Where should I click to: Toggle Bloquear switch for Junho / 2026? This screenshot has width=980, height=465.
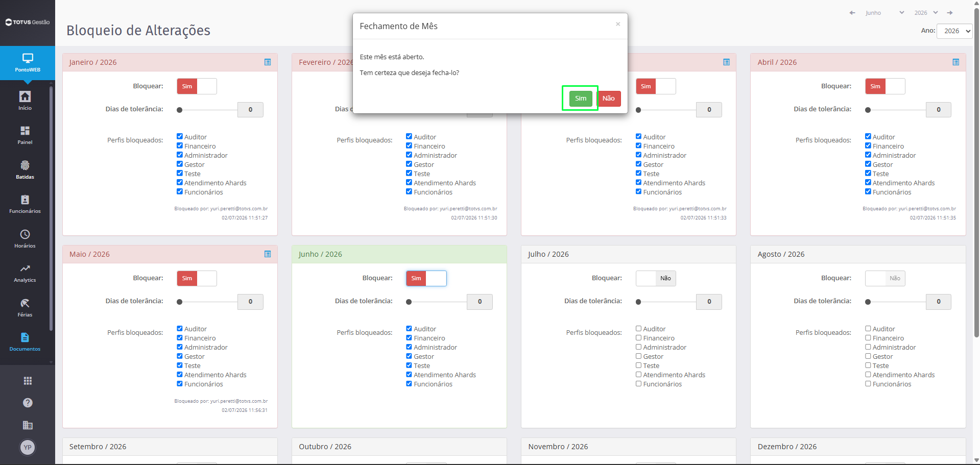[426, 278]
